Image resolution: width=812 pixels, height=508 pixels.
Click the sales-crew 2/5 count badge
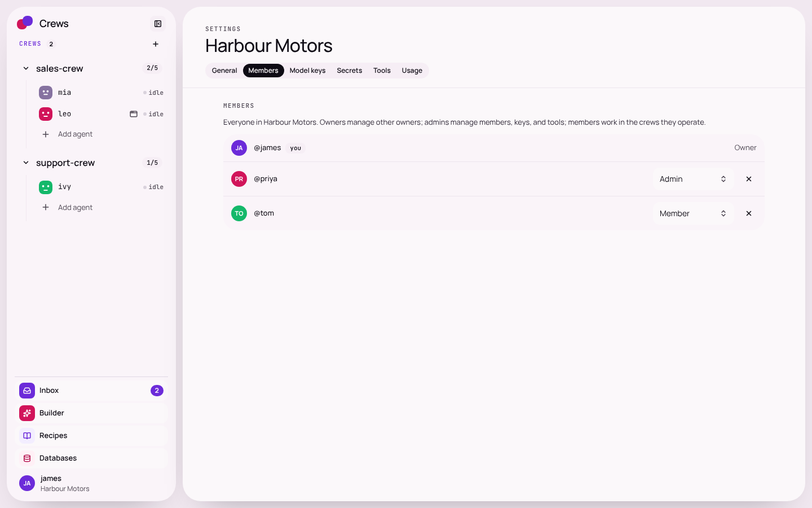pyautogui.click(x=152, y=68)
